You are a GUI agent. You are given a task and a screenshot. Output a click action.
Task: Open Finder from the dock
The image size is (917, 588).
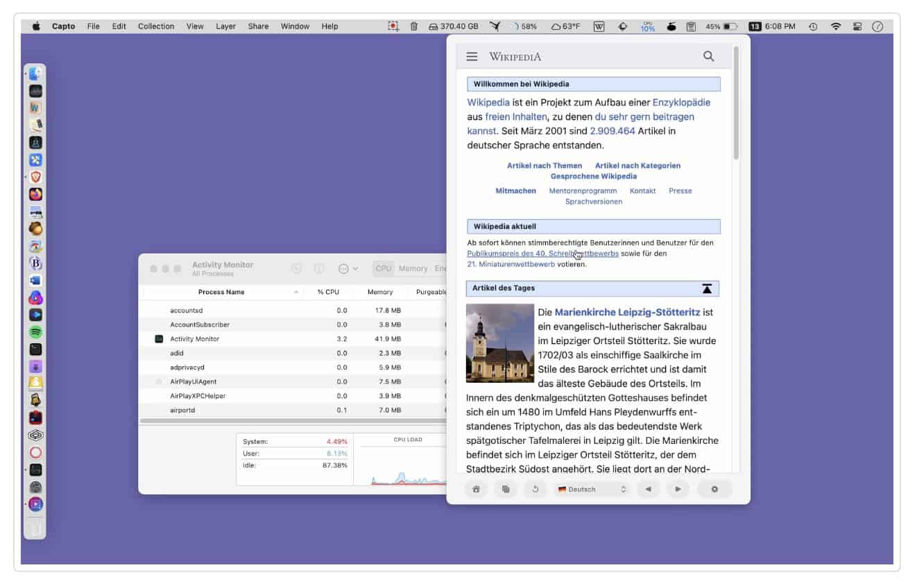[x=35, y=73]
